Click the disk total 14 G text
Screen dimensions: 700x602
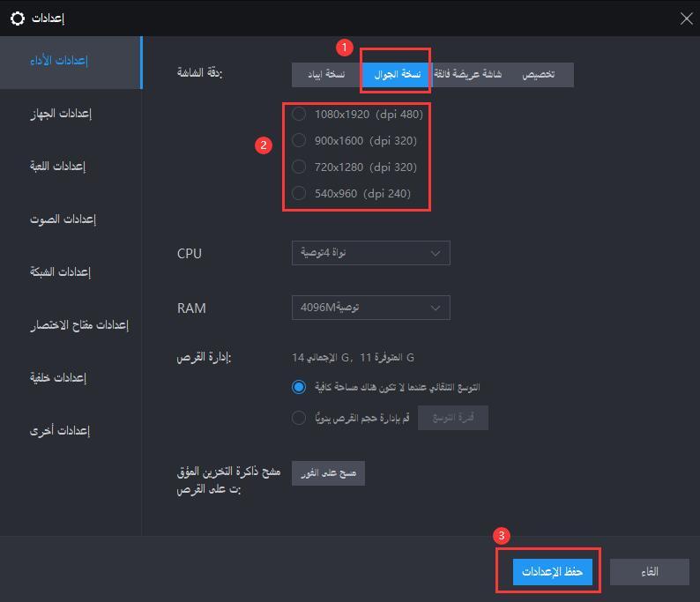tap(322, 358)
